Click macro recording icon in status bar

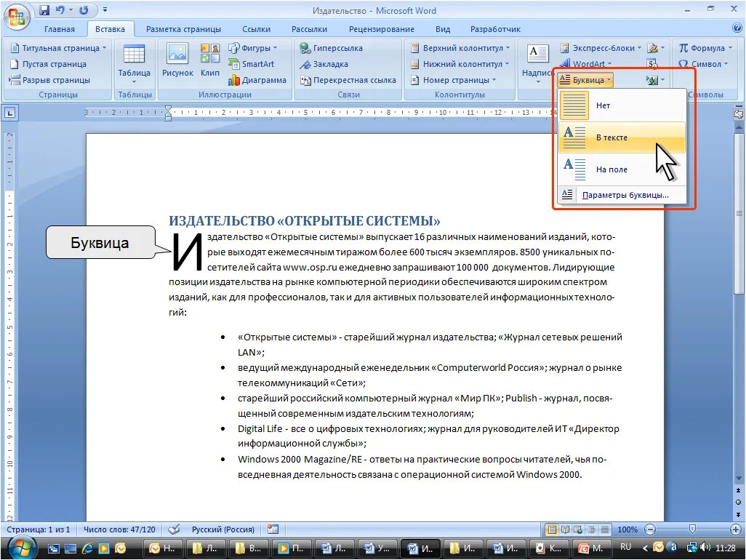(273, 529)
